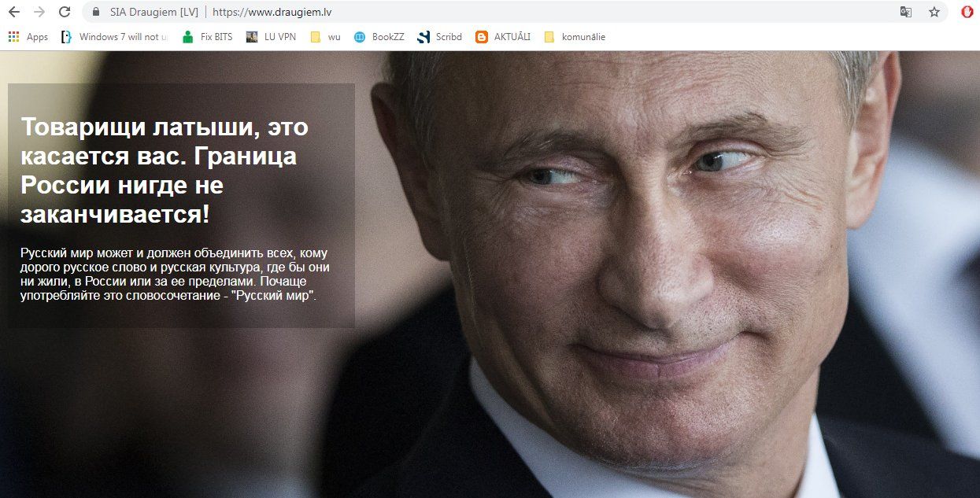Open the translate page icon
Screen dimensions: 980x498
[906, 12]
